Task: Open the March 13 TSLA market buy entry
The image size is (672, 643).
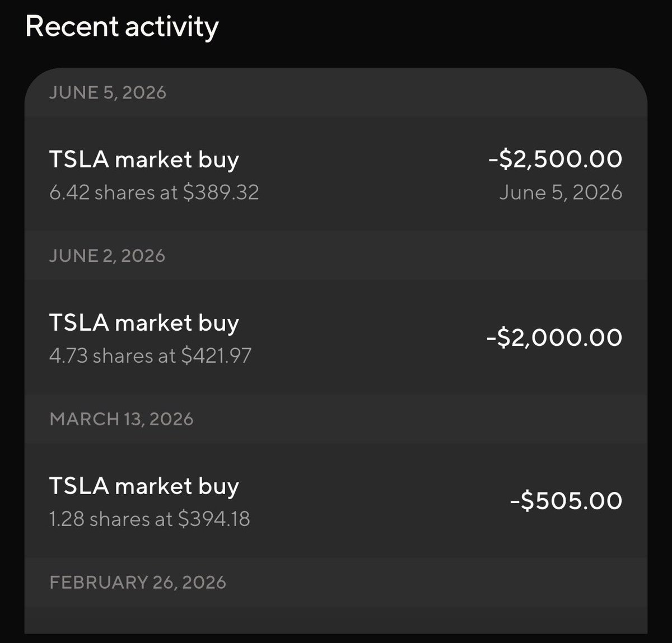Action: [336, 500]
